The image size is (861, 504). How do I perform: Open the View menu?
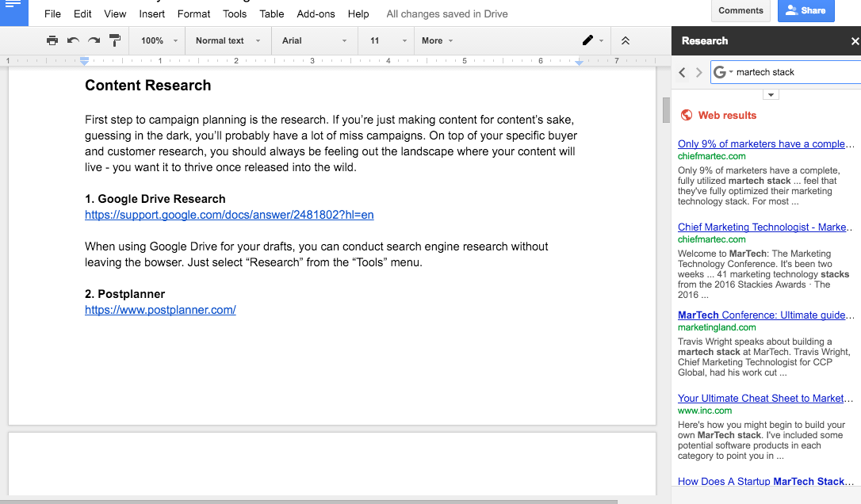point(115,13)
